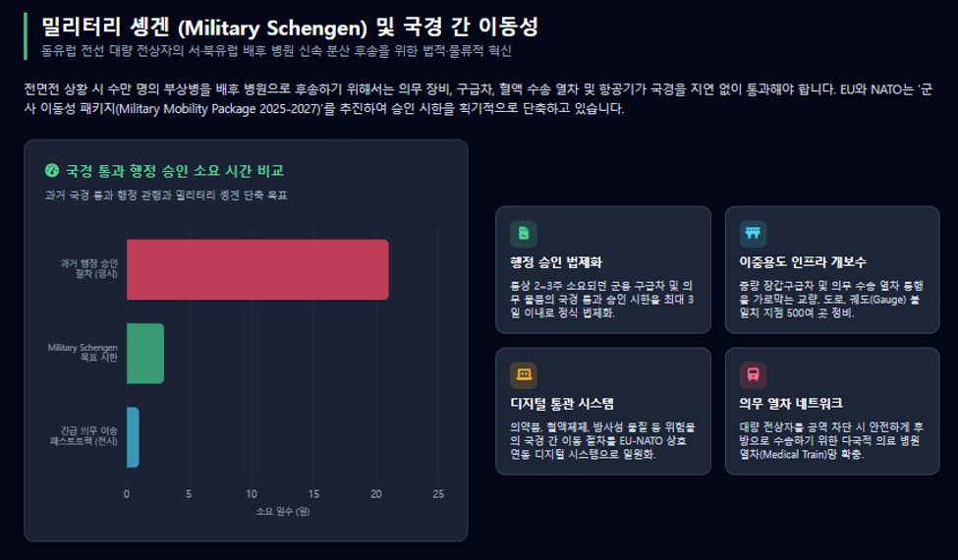Click the green document icon above 행정 승인 법제화
The image size is (958, 560).
[x=524, y=233]
